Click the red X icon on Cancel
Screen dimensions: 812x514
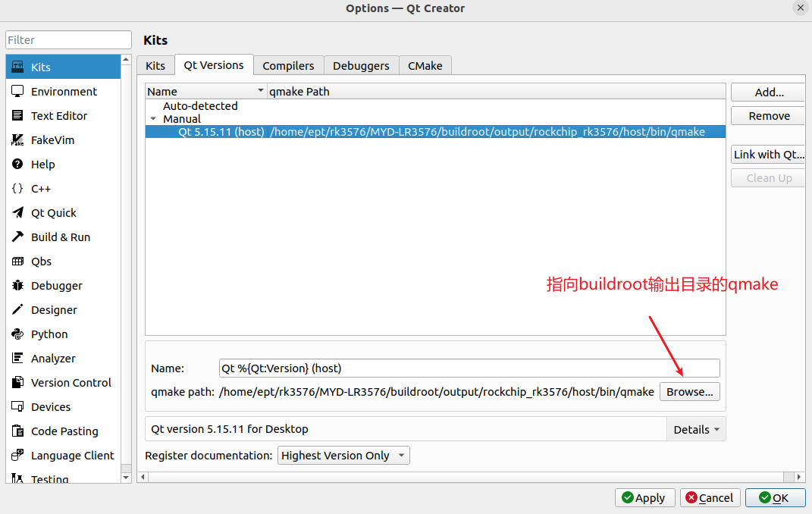(x=691, y=497)
